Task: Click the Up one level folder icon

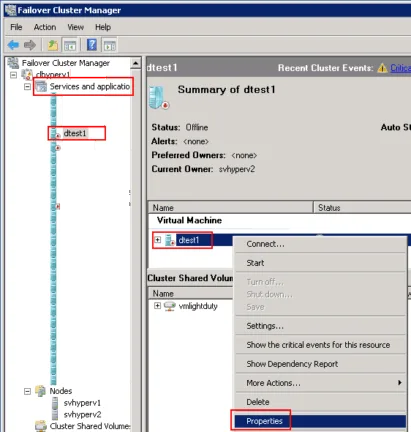Action: click(x=53, y=45)
